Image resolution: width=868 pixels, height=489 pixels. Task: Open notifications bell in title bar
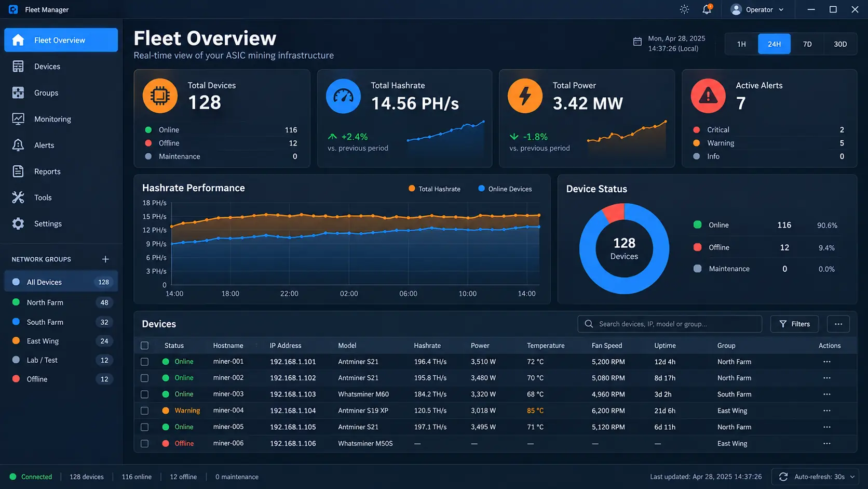(707, 9)
